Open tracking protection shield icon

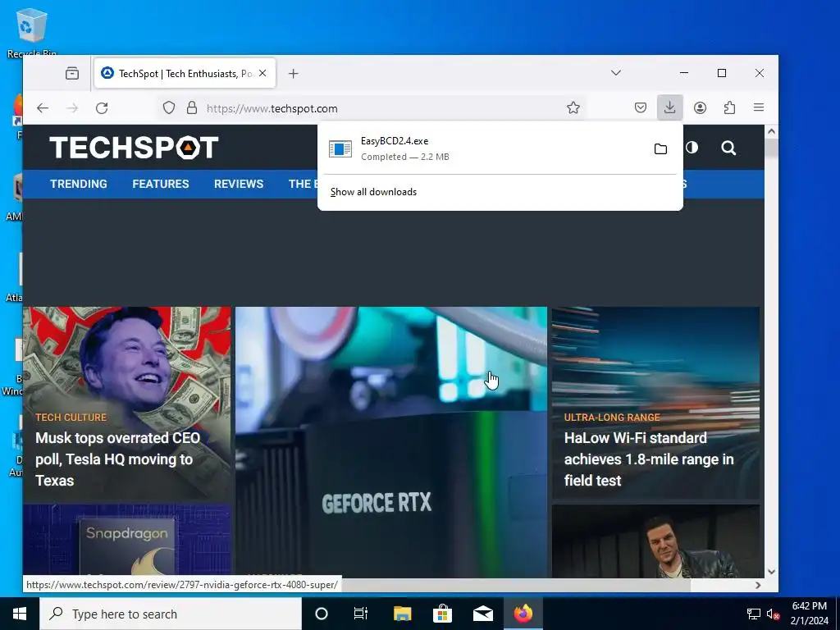point(169,108)
